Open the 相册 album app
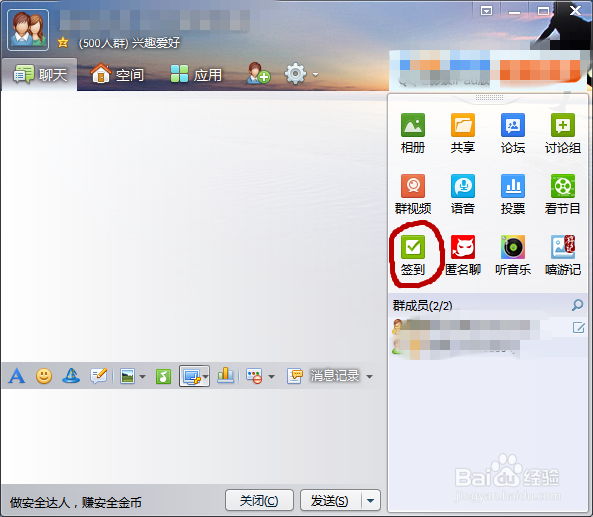 tap(413, 133)
